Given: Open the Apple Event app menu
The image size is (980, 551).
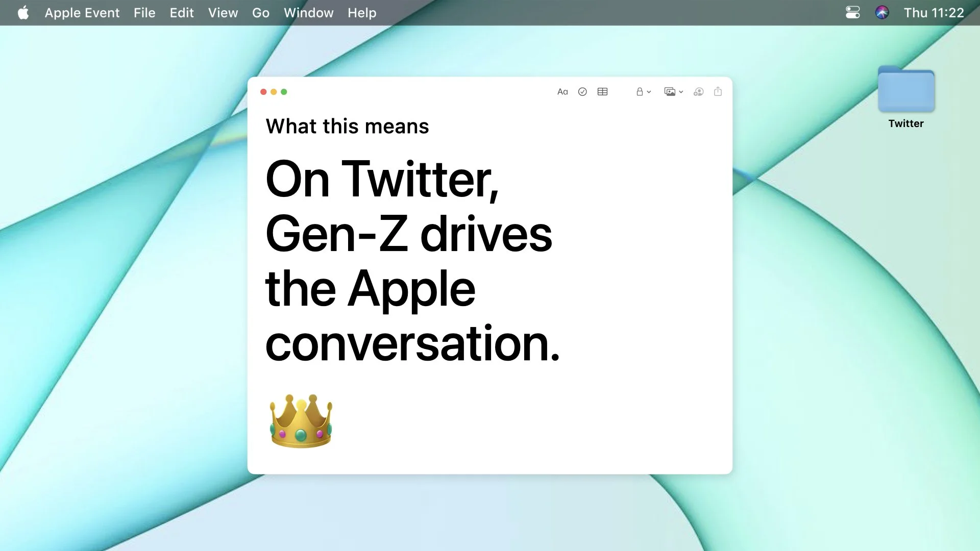Looking at the screenshot, I should 82,13.
